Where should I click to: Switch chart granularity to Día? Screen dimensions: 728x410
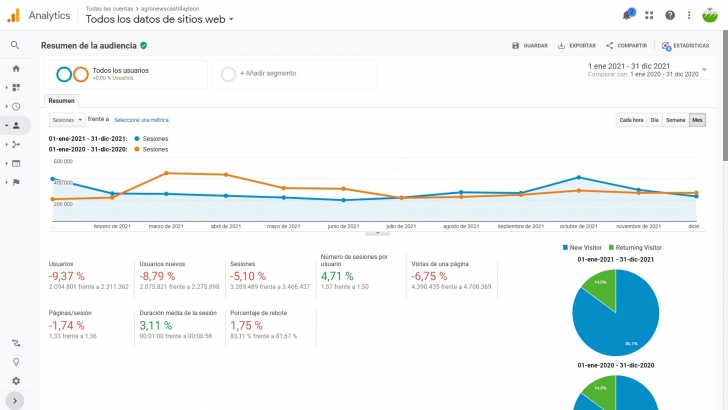pos(654,120)
